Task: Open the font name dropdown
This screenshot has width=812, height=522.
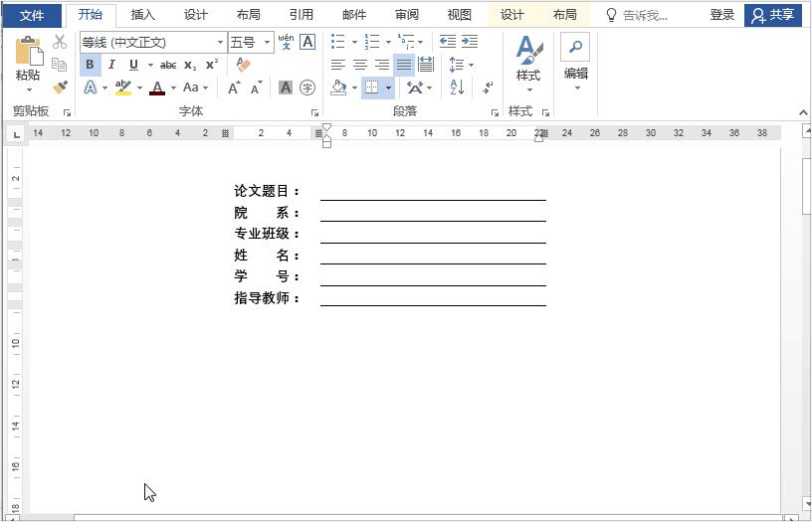Action: tap(220, 43)
